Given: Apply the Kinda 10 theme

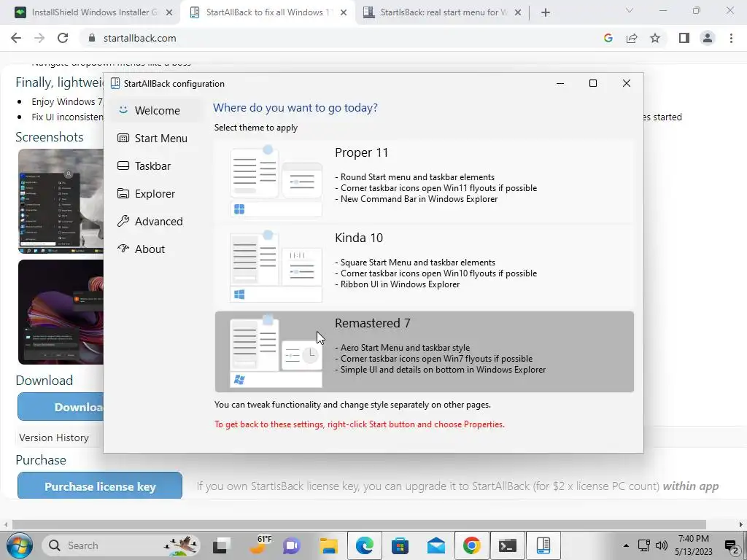Looking at the screenshot, I should coord(424,267).
